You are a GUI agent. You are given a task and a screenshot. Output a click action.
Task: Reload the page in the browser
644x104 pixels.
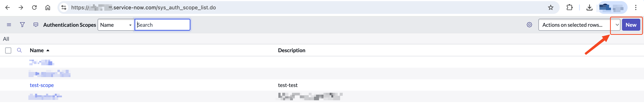coord(34,8)
